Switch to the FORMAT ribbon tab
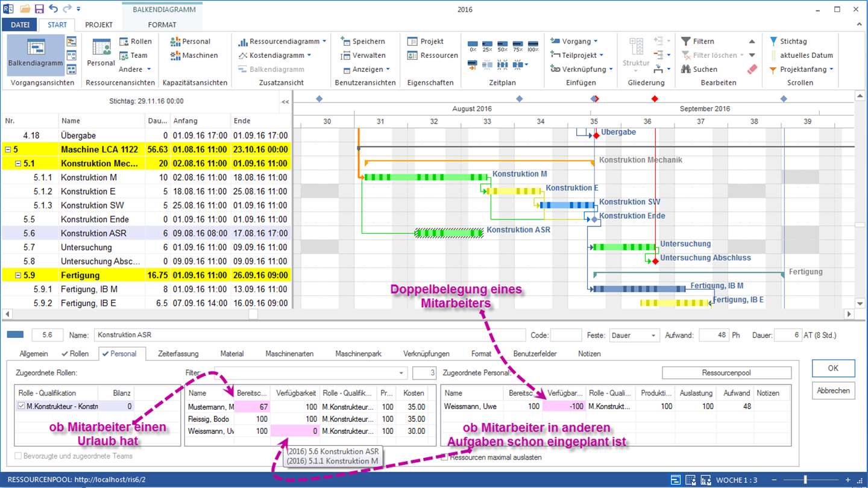The image size is (868, 488). click(162, 25)
